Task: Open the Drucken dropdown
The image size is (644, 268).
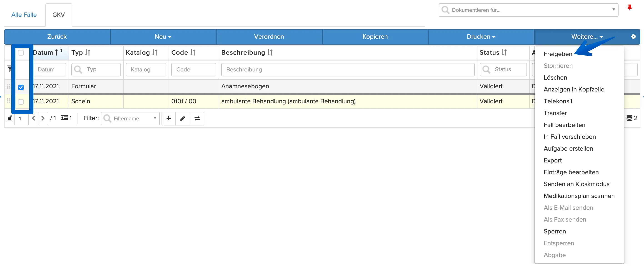Action: 481,37
